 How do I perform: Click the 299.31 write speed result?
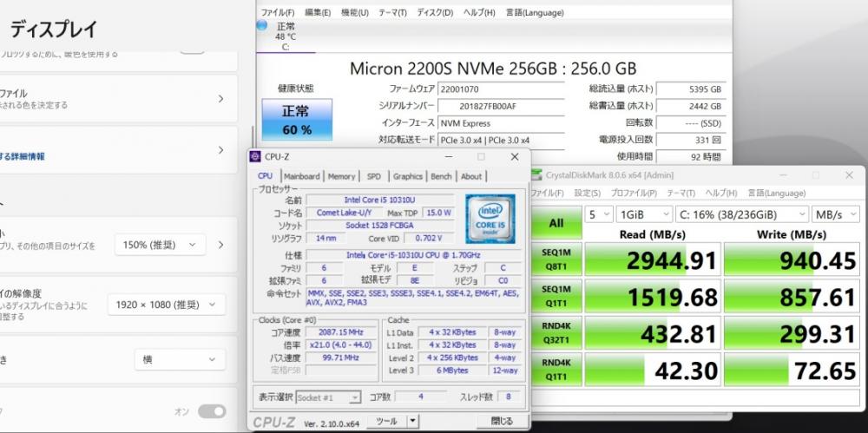click(792, 333)
